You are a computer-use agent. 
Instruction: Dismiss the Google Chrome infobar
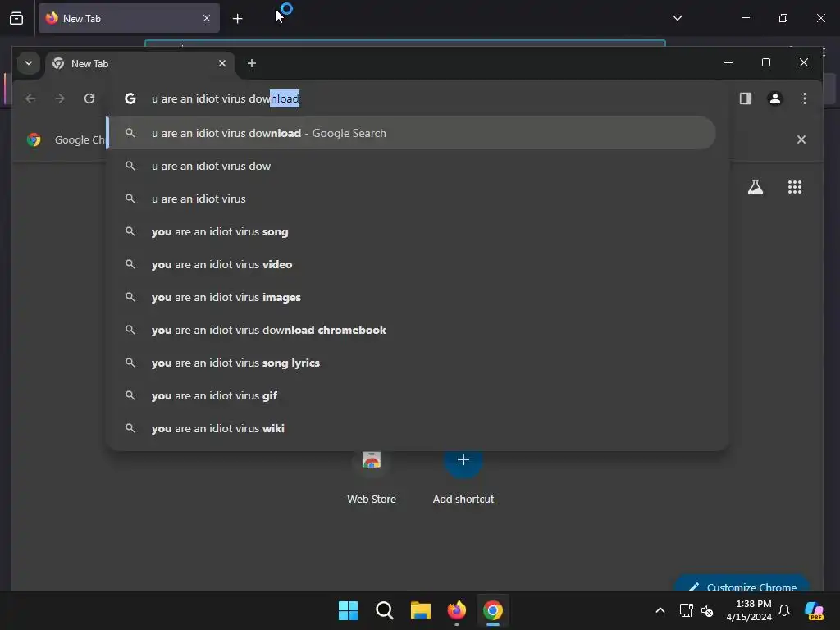[x=801, y=139]
